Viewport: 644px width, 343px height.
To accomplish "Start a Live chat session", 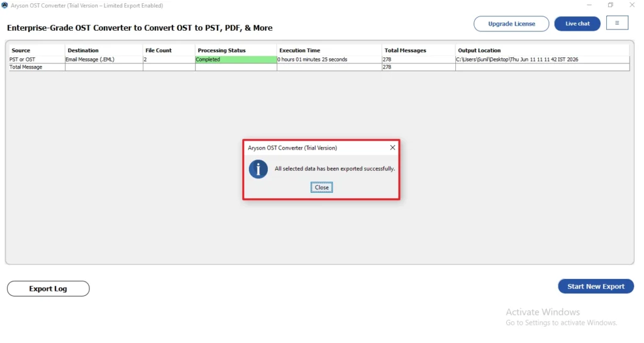I will [577, 24].
